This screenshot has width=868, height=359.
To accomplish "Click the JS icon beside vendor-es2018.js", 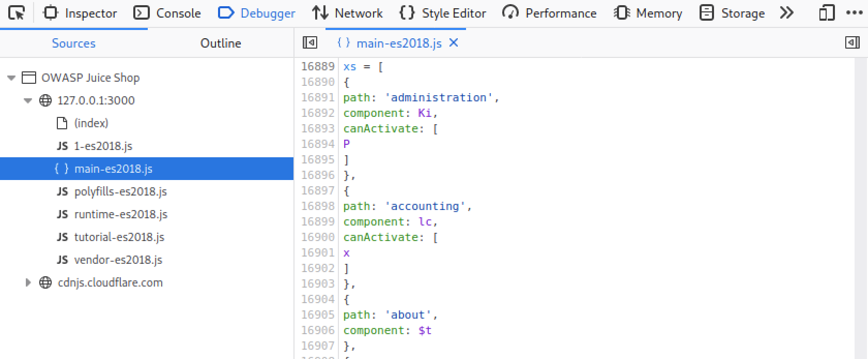I will [62, 260].
